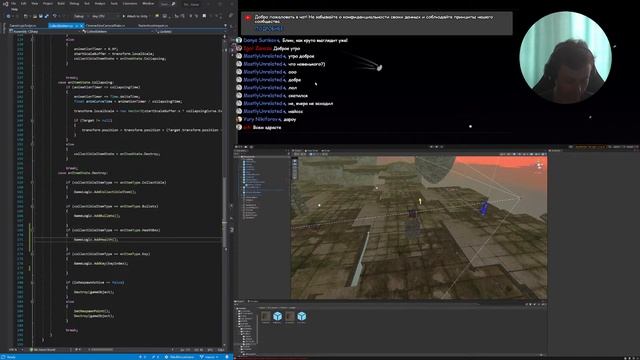Image resolution: width=640 pixels, height=360 pixels.
Task: Click the Unity Play button
Action: tap(432, 147)
